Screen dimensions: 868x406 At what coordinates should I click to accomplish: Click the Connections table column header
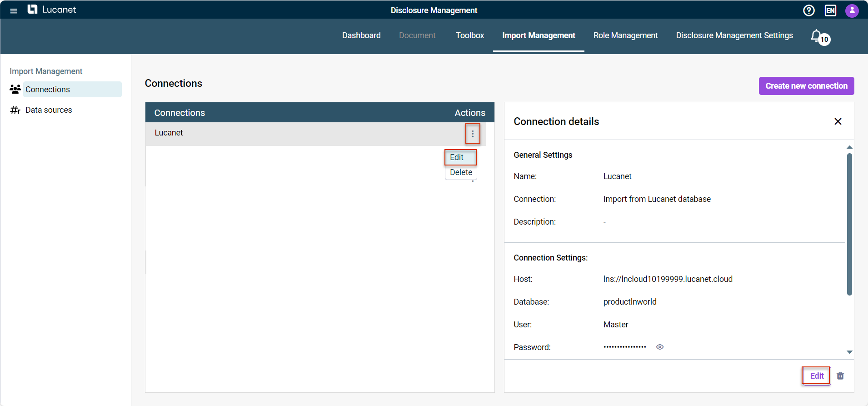tap(180, 113)
